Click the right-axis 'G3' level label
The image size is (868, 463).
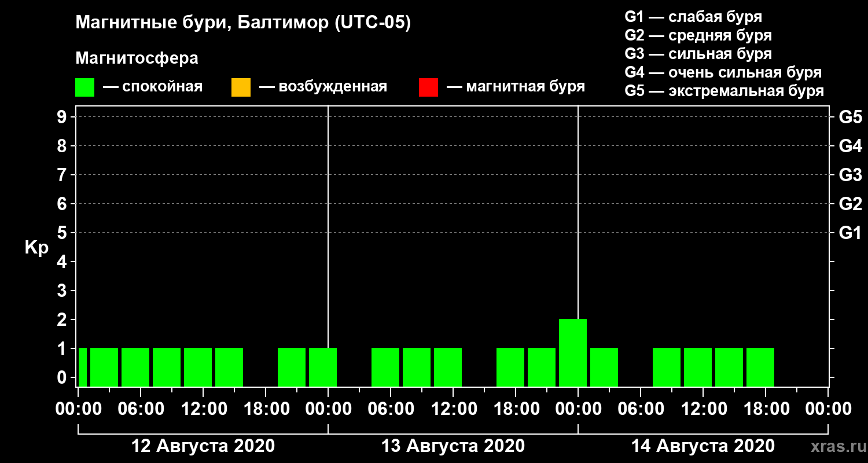(850, 175)
